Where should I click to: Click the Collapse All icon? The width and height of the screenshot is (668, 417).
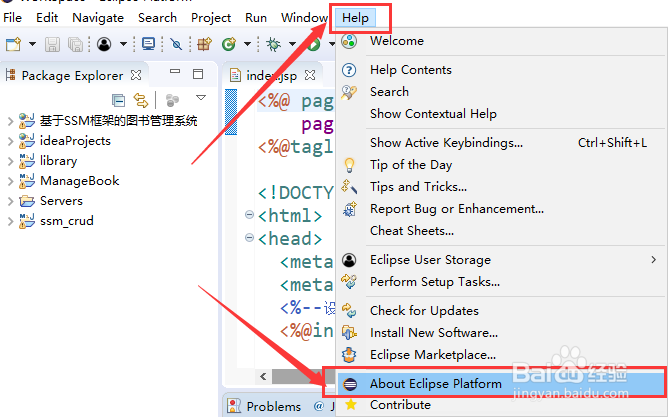click(118, 101)
